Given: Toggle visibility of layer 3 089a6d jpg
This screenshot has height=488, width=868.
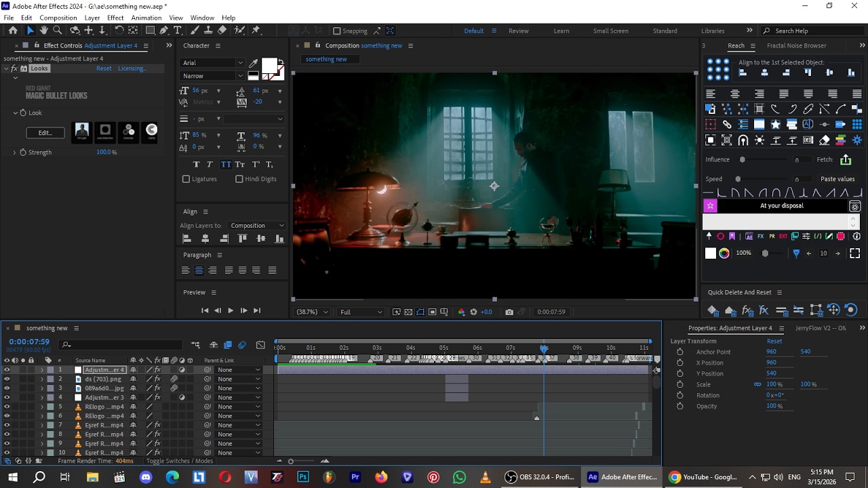Looking at the screenshot, I should pyautogui.click(x=7, y=388).
